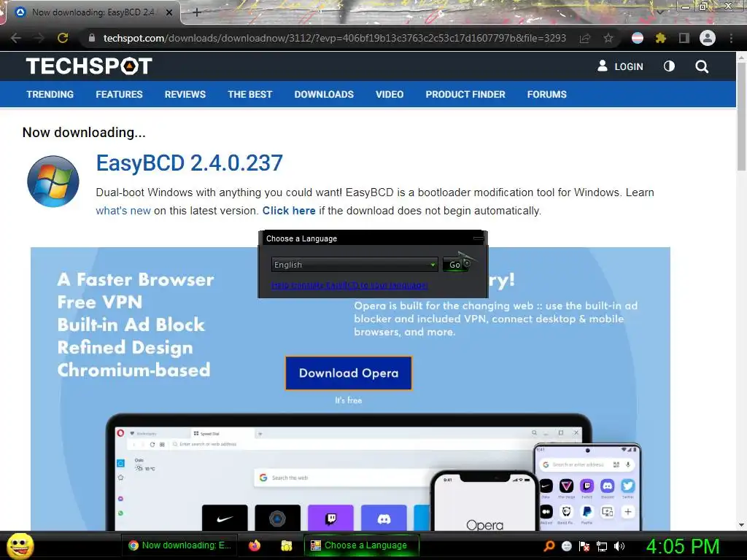Toggle the browser side panel
The image size is (747, 560).
[684, 38]
